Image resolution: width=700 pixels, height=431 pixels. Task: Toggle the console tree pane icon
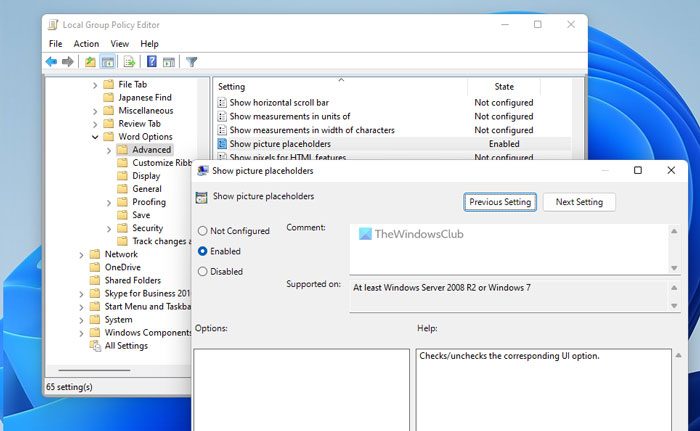pos(108,62)
